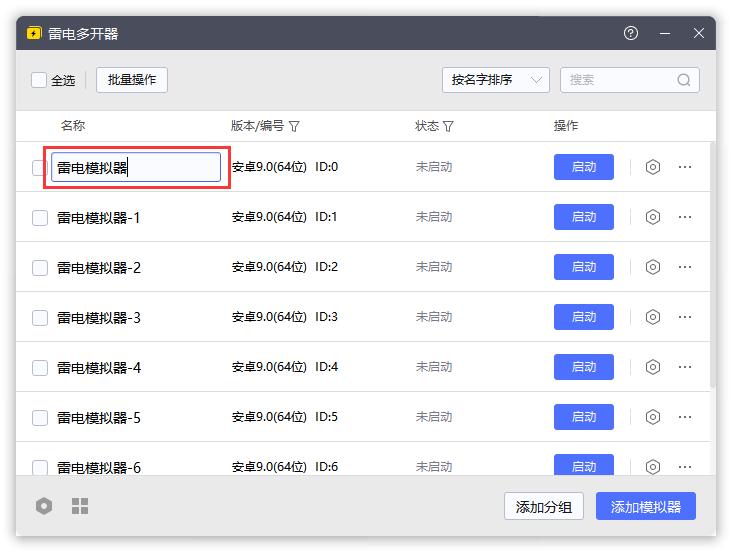Click the 雷电多开器 app logo
736x556 pixels.
click(34, 33)
